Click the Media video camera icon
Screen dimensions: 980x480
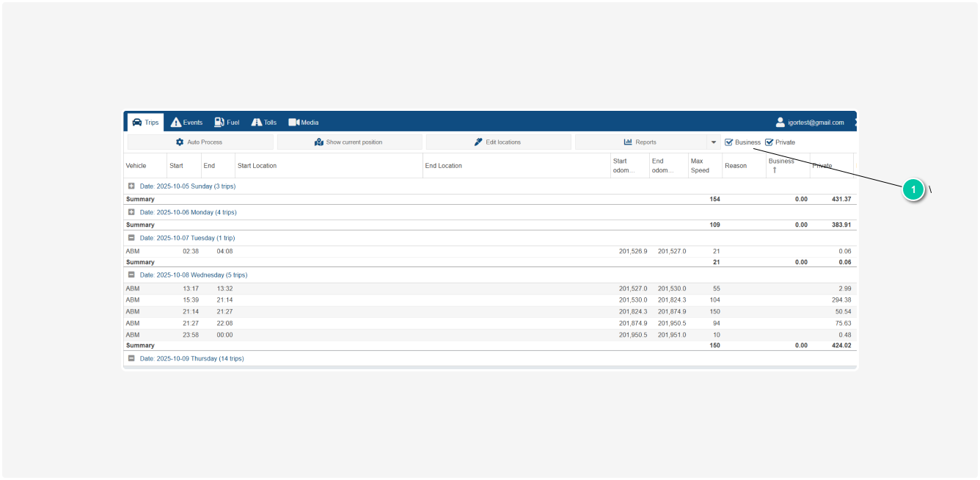(293, 123)
